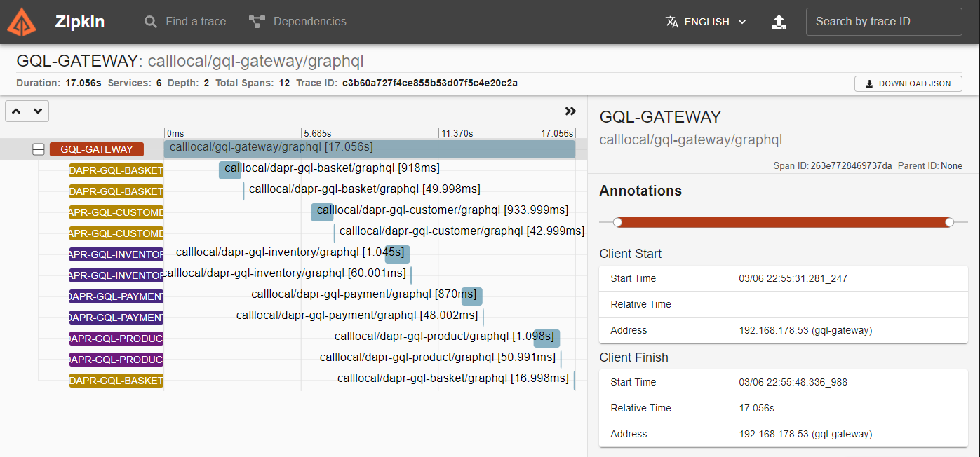
Task: Open the Dependencies page
Action: [297, 22]
